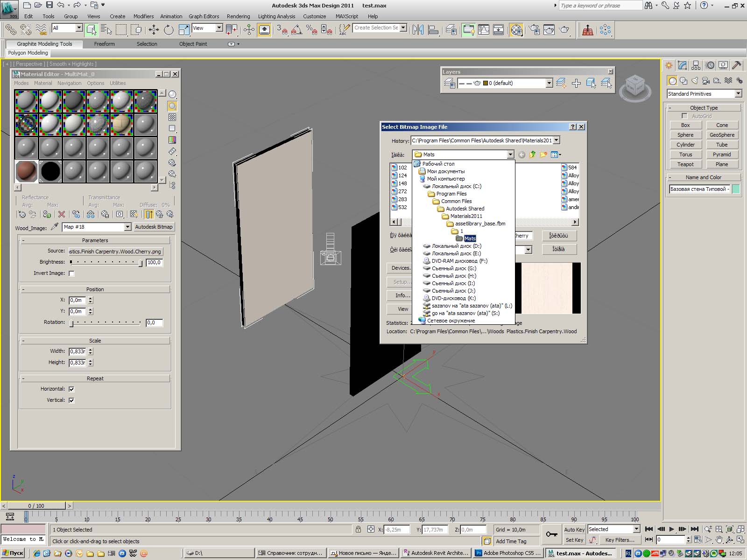Click Render Production teapot icon
The width and height of the screenshot is (747, 560).
click(x=565, y=30)
